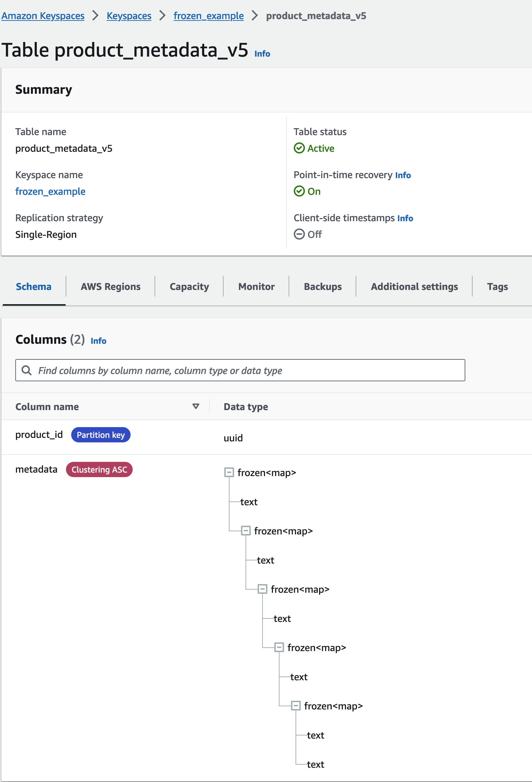Collapse the innermost frozen<map> node
Screen dimensions: 532x782
coord(296,706)
